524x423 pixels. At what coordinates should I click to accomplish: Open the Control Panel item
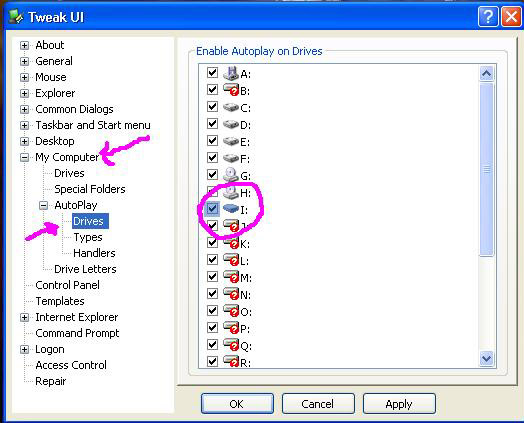[68, 285]
